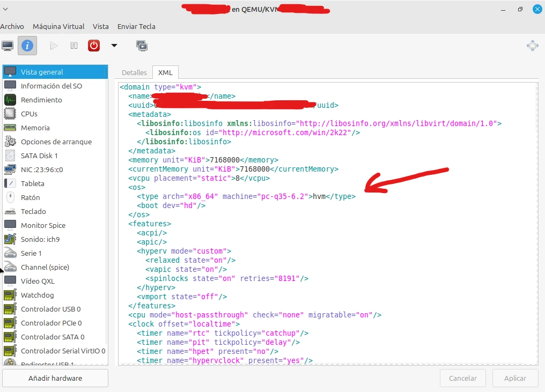Switch to the XML tab

[165, 72]
